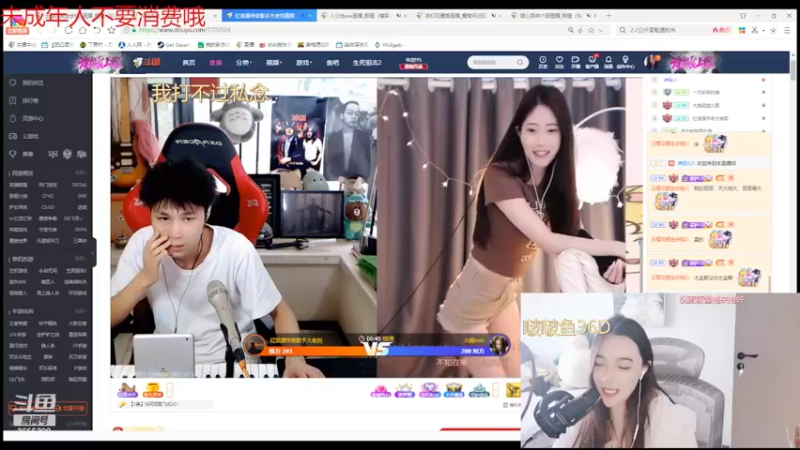Open the colorful apps grid icon in browser
The height and width of the screenshot is (450, 800).
tap(742, 30)
